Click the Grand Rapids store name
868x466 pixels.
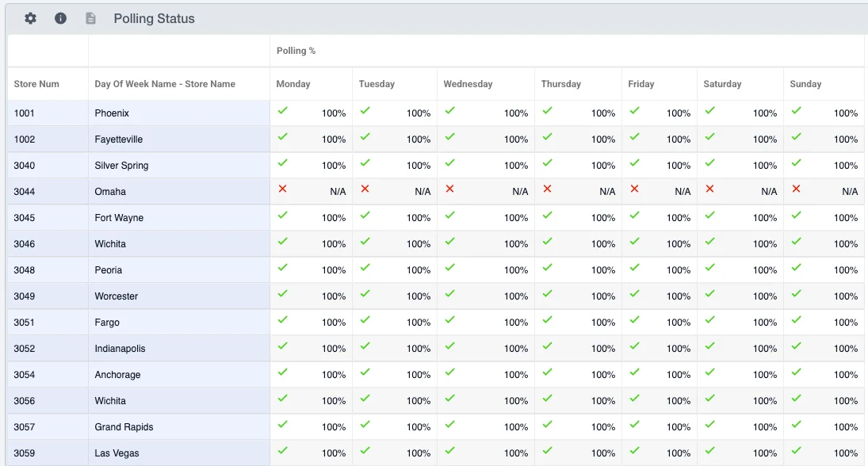pos(124,426)
